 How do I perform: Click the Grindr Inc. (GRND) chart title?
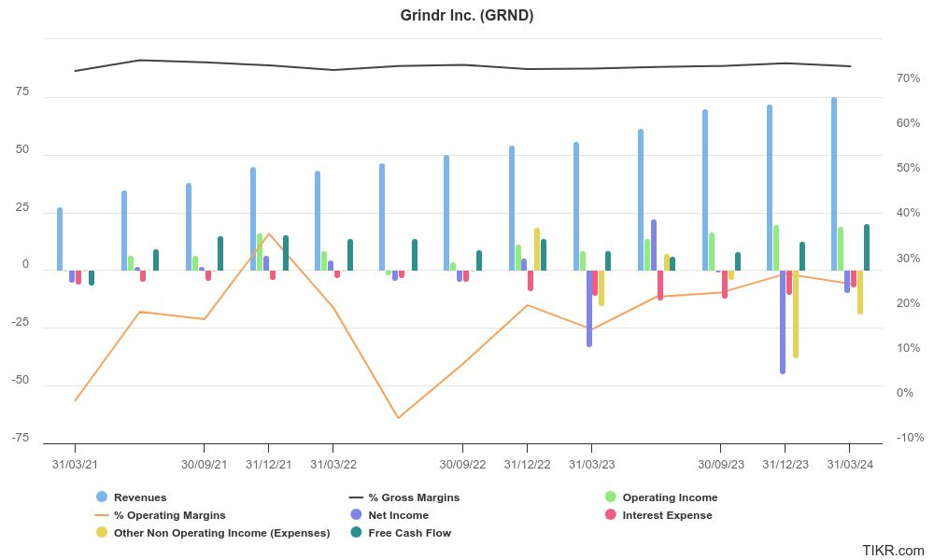pyautogui.click(x=466, y=16)
